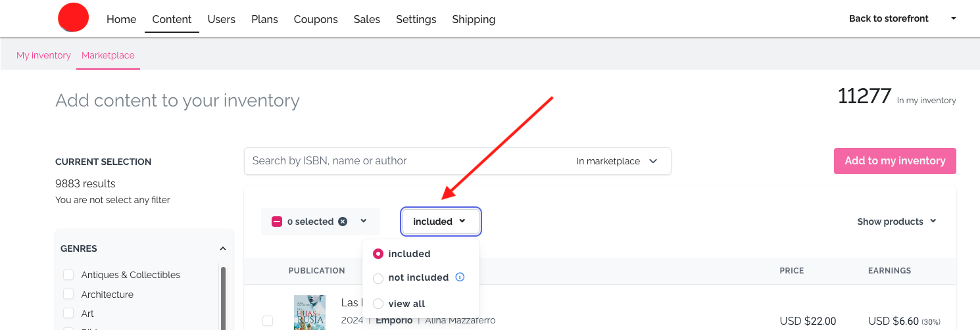
Task: Toggle the included filter dropdown
Action: [441, 222]
